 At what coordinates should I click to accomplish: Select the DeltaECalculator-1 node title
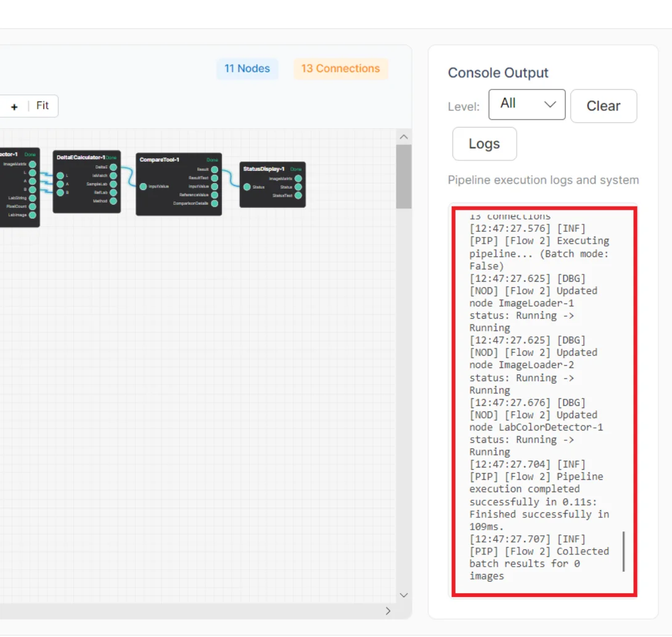coord(81,157)
